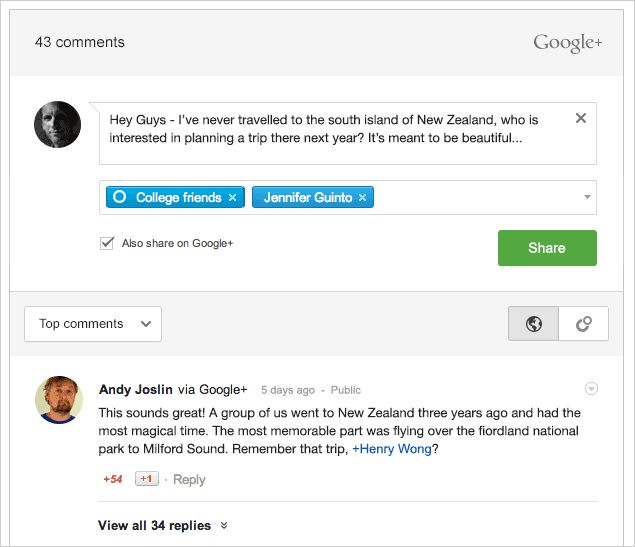Open options arrow on Andy Joslin's comment
635x547 pixels.
coord(591,389)
